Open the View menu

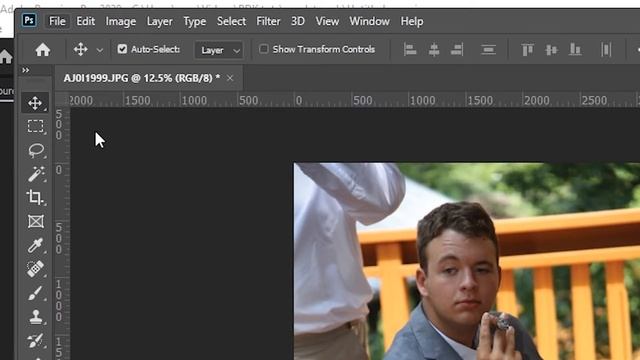click(x=327, y=21)
